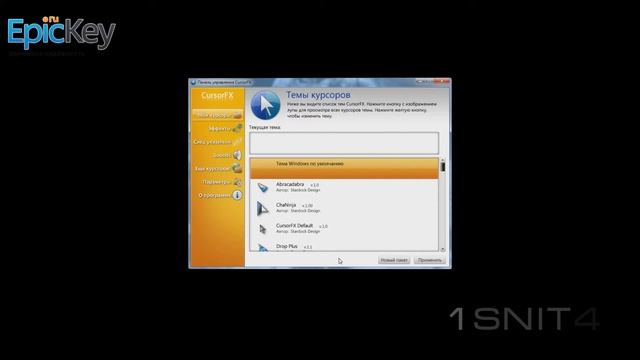
Task: Click the Применить button
Action: (430, 260)
